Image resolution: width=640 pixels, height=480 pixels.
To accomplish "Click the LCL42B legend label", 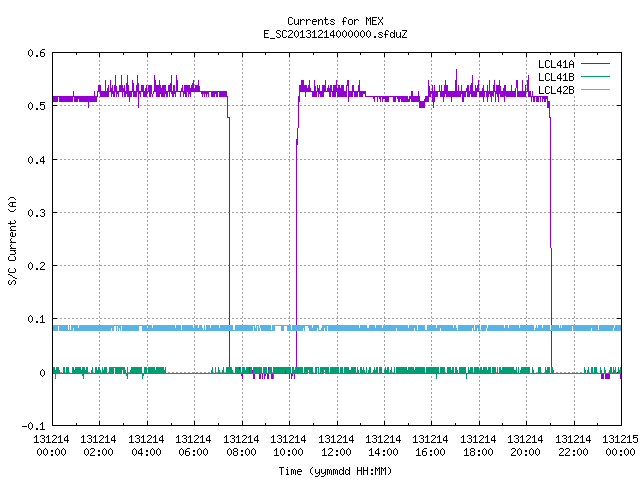I will (x=556, y=90).
